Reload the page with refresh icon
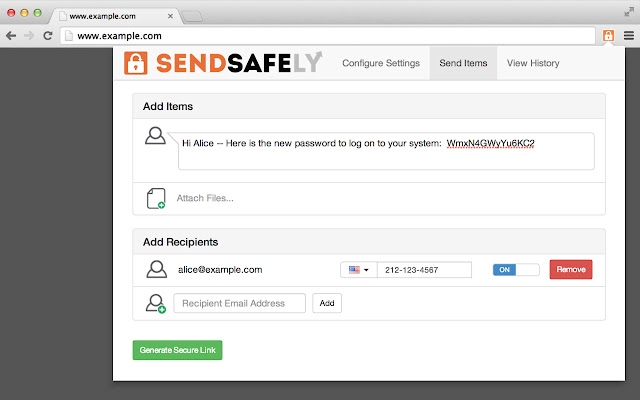This screenshot has width=640, height=400. [48, 35]
